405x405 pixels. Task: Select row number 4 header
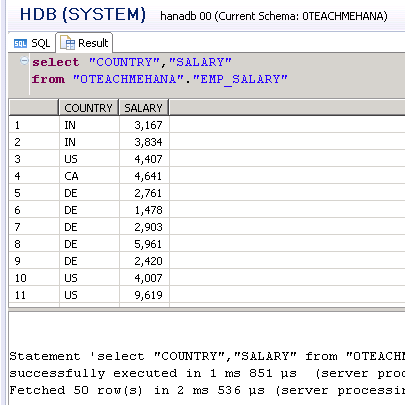click(34, 176)
